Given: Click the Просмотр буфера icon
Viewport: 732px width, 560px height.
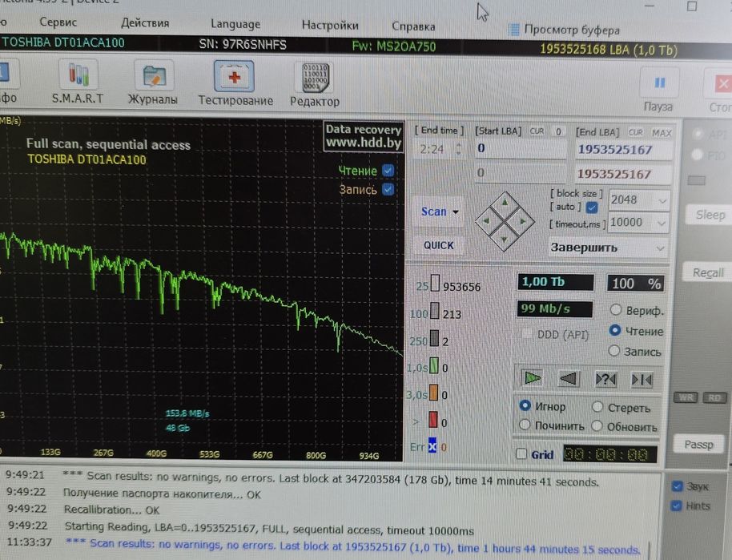Looking at the screenshot, I should [x=513, y=30].
